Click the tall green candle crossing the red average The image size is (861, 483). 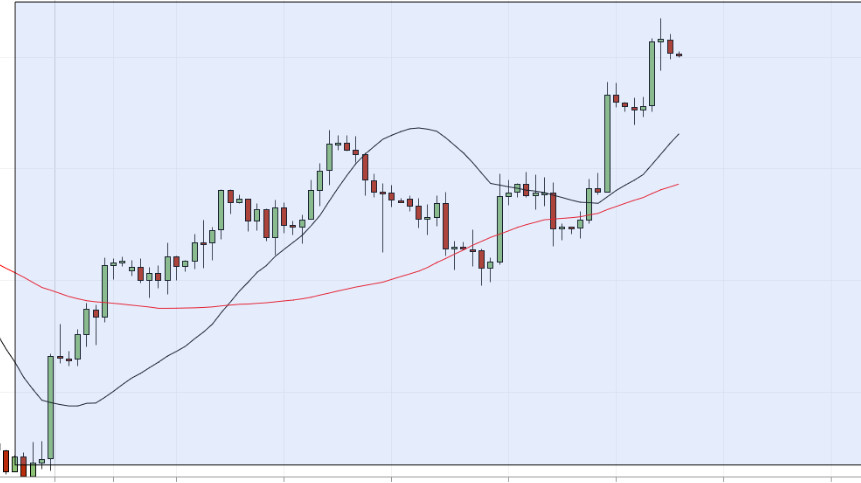tap(104, 290)
